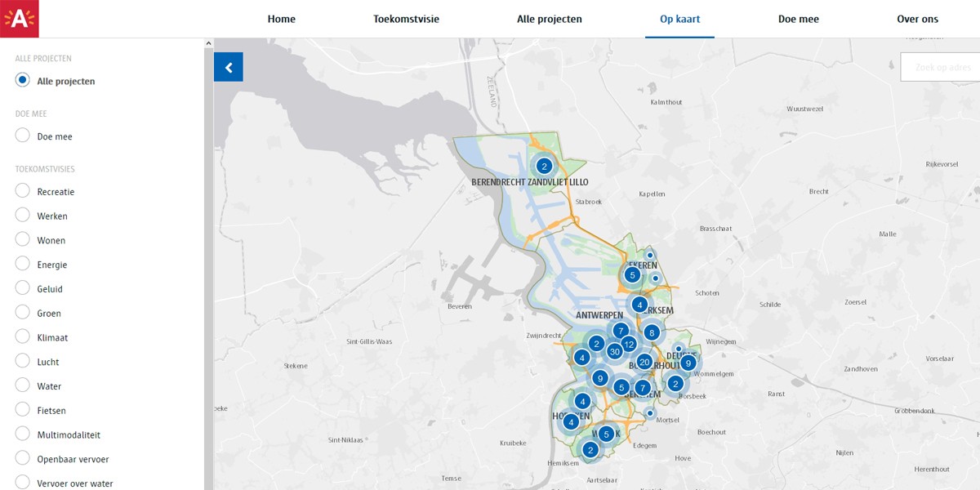Click the 2 cluster near Borsbeek

[x=675, y=383]
